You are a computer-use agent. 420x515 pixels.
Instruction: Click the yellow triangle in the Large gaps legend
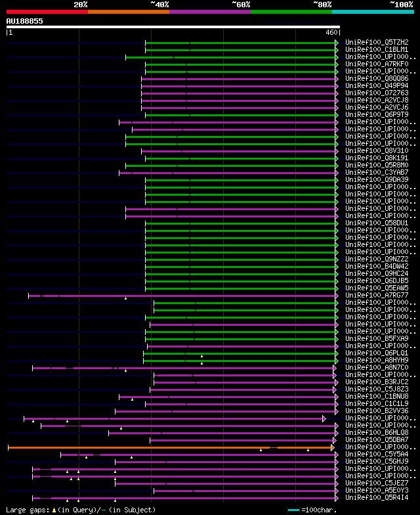coord(54,510)
